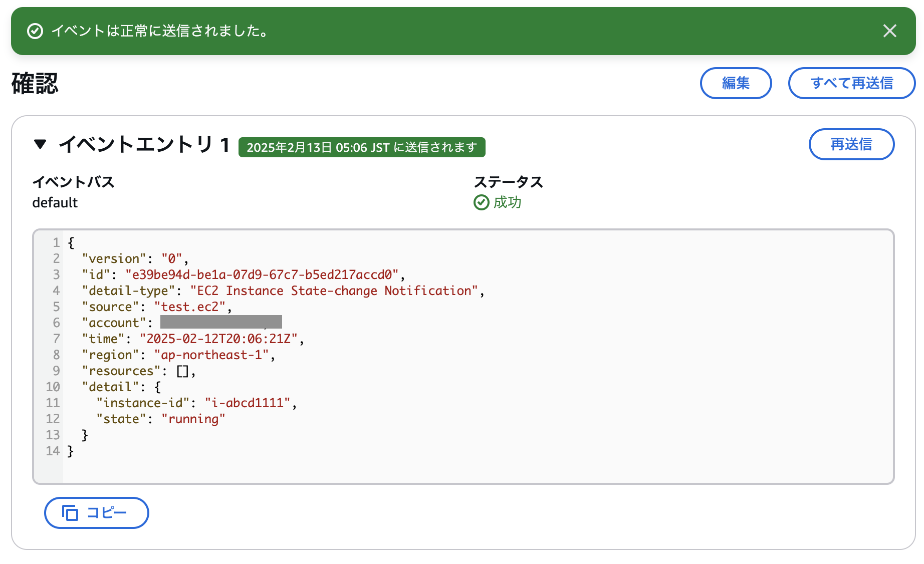Viewport: 924px width, 564px height.
Task: Click line number 10 in code gutter
Action: pyautogui.click(x=53, y=387)
